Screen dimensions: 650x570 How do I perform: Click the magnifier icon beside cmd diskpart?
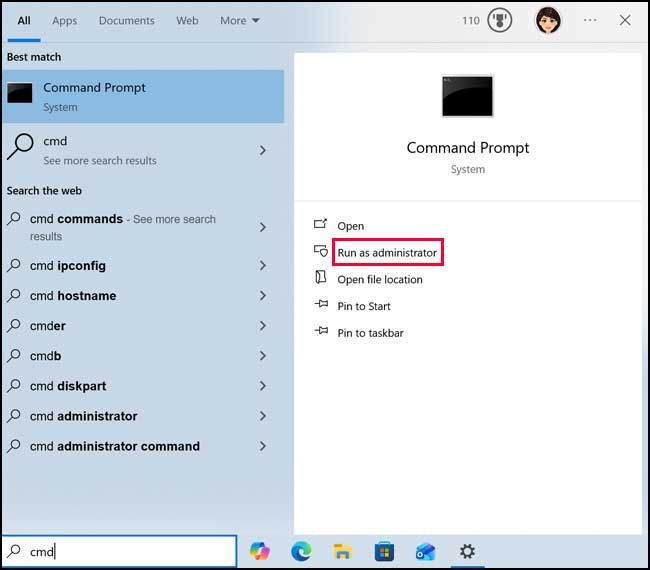pyautogui.click(x=14, y=386)
